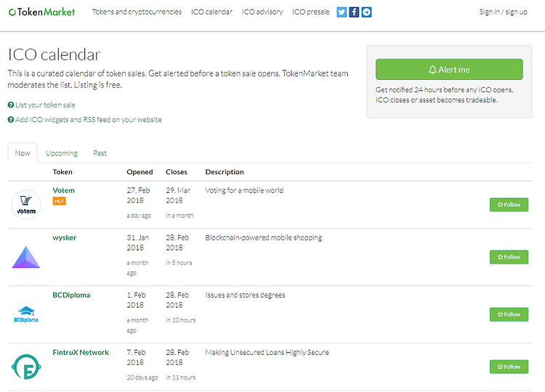Switch to the Past tab

coord(100,153)
